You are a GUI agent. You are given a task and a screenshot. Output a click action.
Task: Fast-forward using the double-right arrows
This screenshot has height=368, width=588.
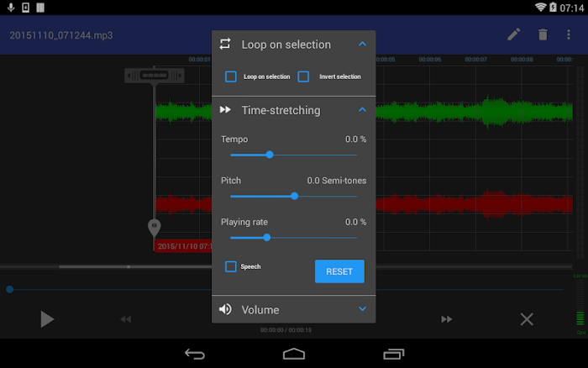click(446, 319)
